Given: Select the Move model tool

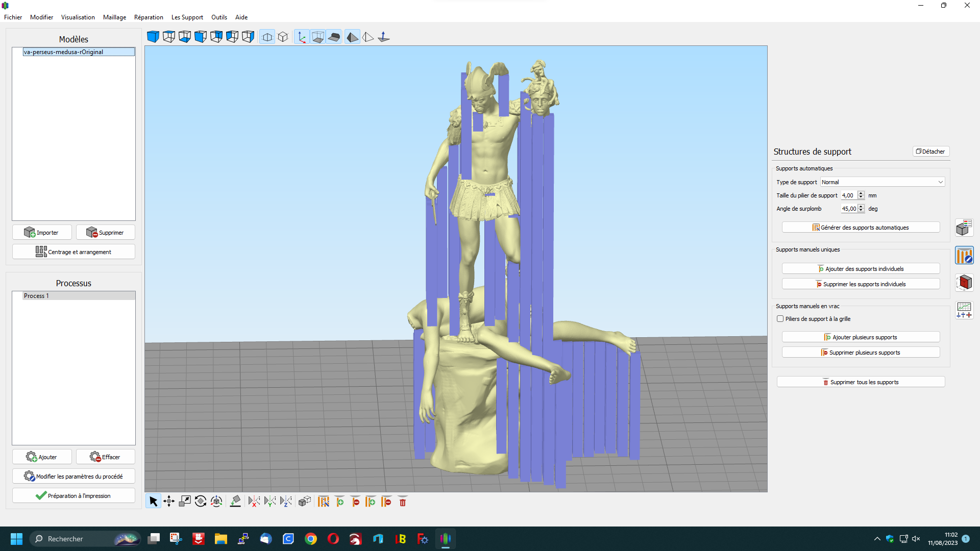Looking at the screenshot, I should 169,502.
